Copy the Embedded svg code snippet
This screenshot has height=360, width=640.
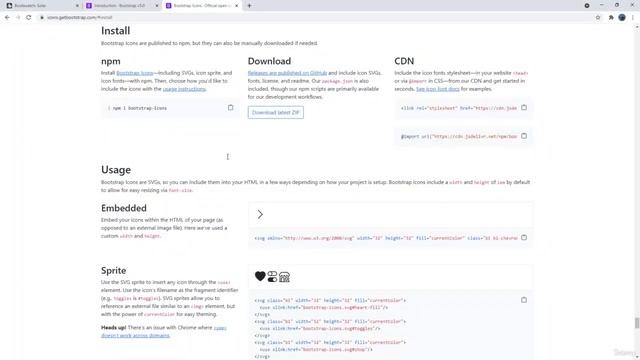coord(524,238)
